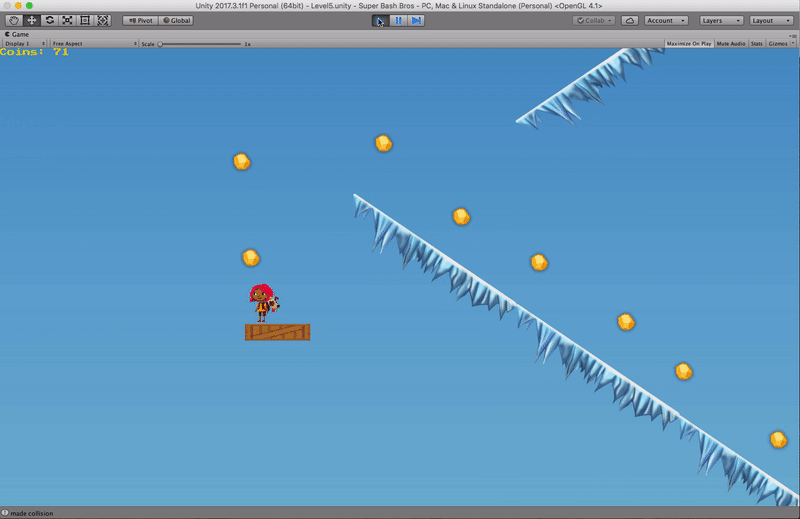Screen dimensions: 800x519
Task: Open the Cloud services panel
Action: [629, 20]
